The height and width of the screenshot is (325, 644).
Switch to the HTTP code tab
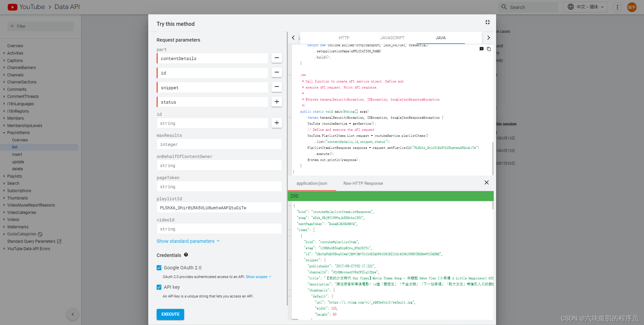[x=344, y=38]
